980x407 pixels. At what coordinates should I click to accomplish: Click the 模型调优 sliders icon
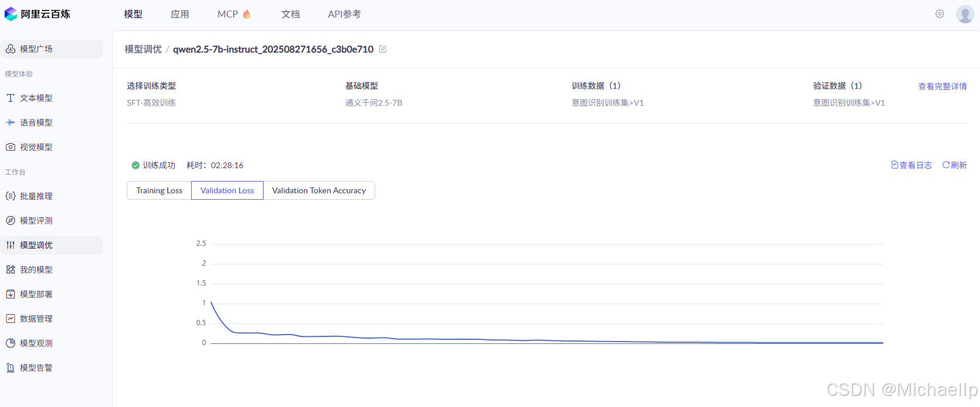(11, 245)
